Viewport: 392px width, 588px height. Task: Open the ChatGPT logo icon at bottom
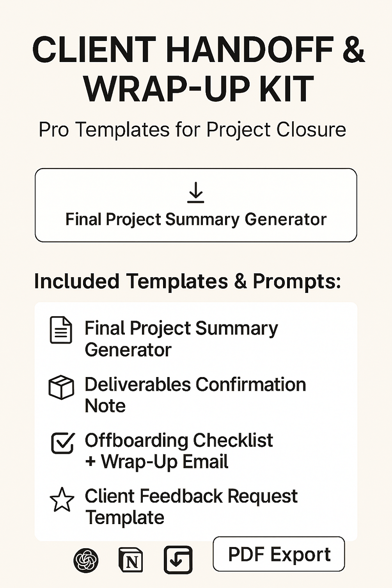pos(86,560)
